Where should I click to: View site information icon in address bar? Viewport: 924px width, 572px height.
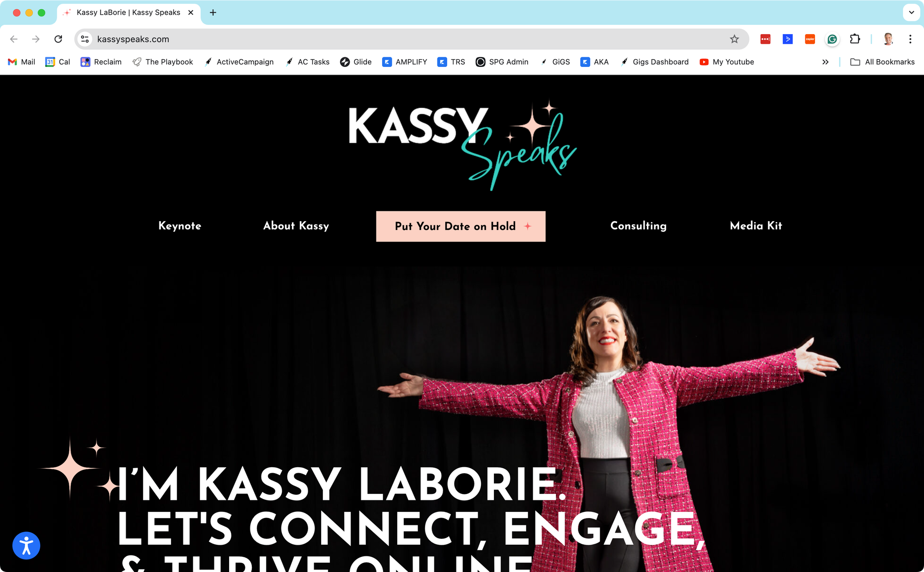[85, 39]
